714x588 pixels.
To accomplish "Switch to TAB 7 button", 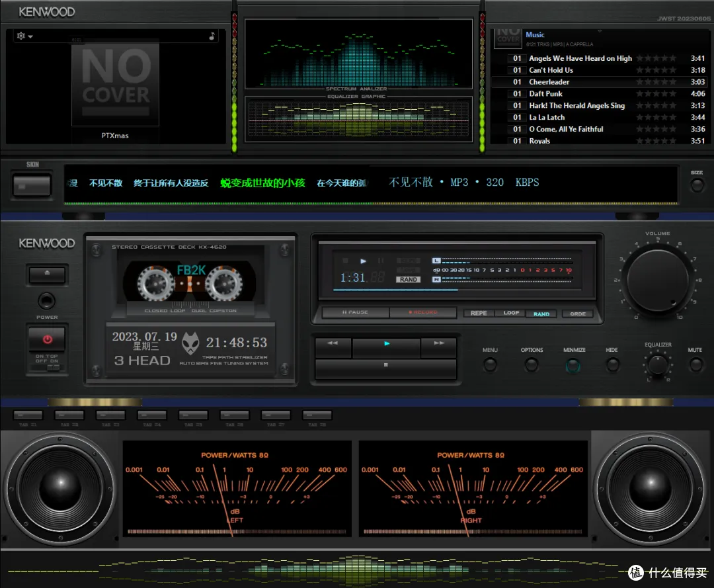I will click(276, 415).
